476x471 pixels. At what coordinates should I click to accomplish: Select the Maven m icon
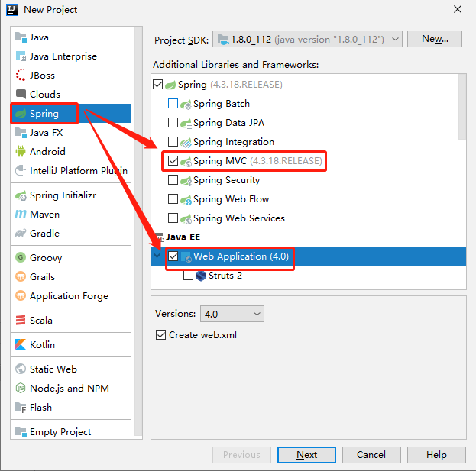tap(21, 214)
